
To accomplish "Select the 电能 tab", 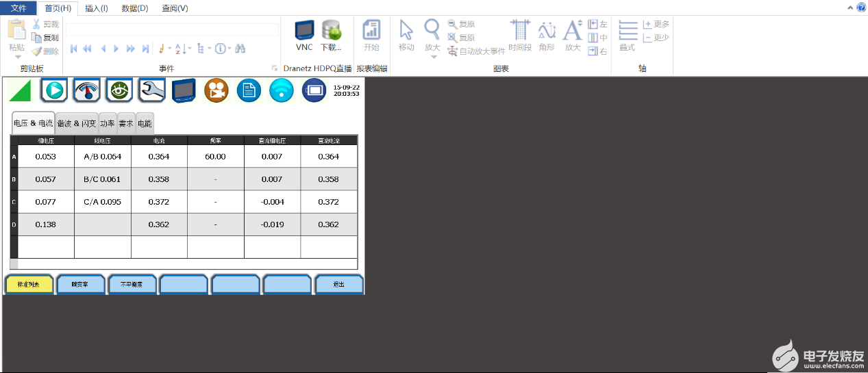I will (x=145, y=124).
